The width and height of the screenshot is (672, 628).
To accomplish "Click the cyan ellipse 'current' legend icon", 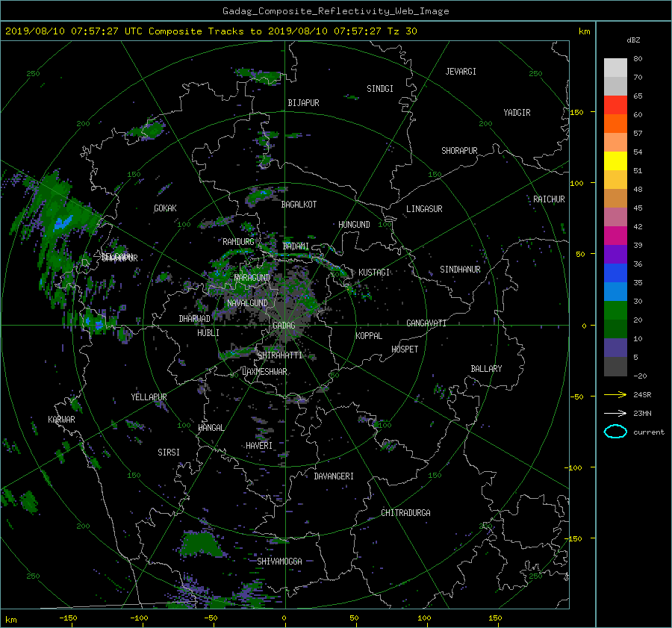I will click(615, 432).
